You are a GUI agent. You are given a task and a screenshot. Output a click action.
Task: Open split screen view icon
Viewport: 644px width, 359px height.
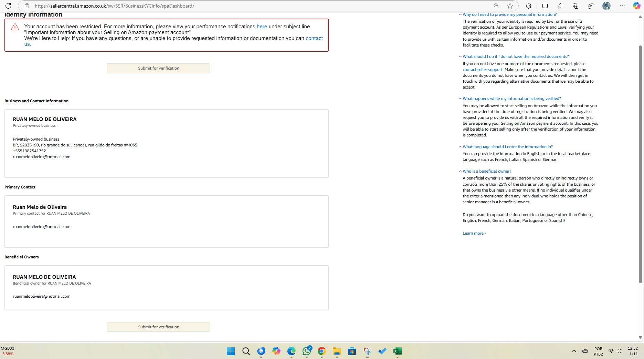(x=545, y=6)
